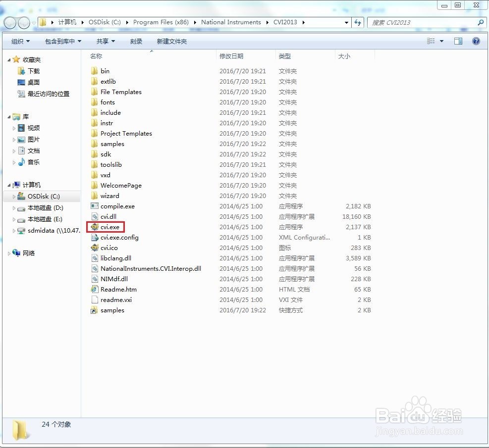489x448 pixels.
Task: Click the help question mark icon
Action: click(476, 41)
